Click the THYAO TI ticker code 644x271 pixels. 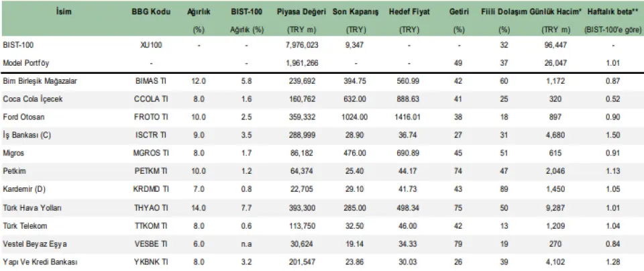click(x=151, y=208)
